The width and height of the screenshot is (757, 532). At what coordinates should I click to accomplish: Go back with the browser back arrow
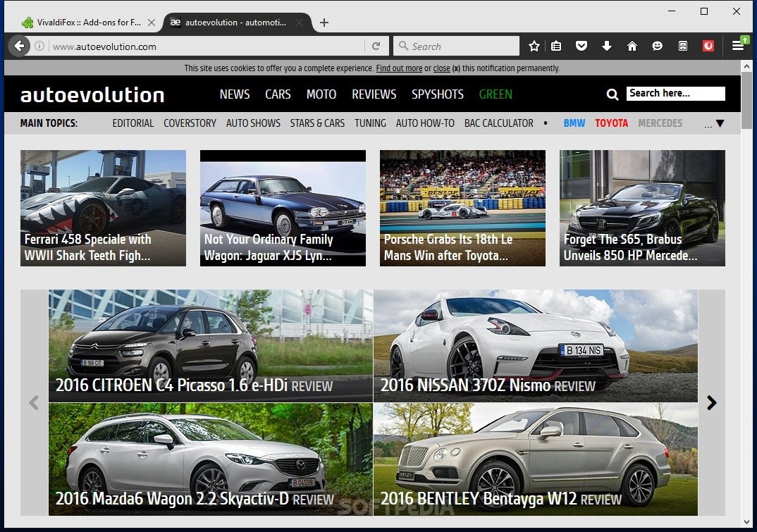19,47
